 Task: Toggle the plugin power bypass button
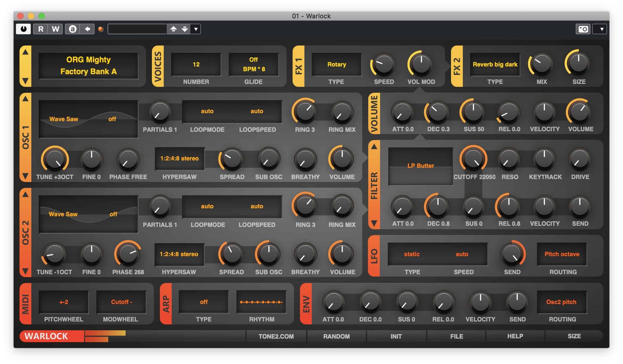[x=23, y=29]
